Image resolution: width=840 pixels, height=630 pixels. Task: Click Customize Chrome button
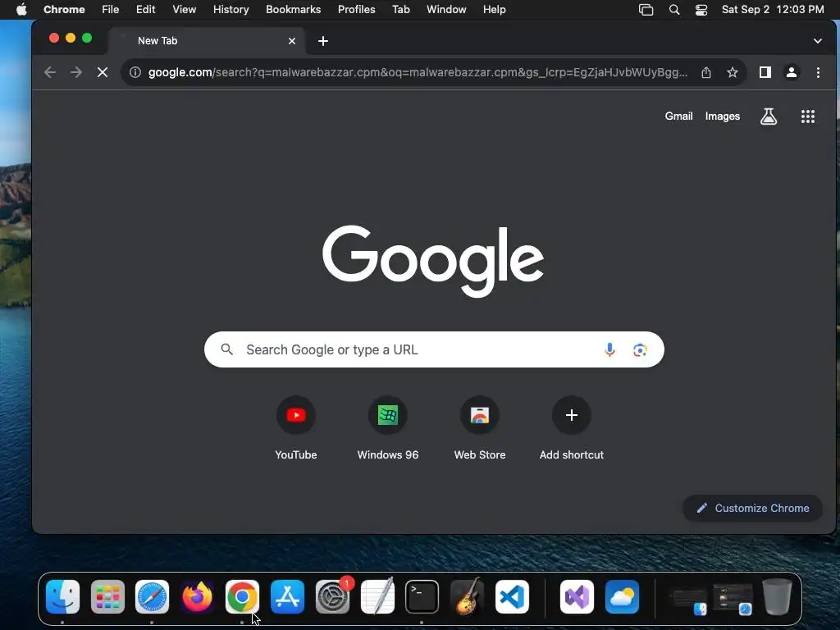coord(753,508)
